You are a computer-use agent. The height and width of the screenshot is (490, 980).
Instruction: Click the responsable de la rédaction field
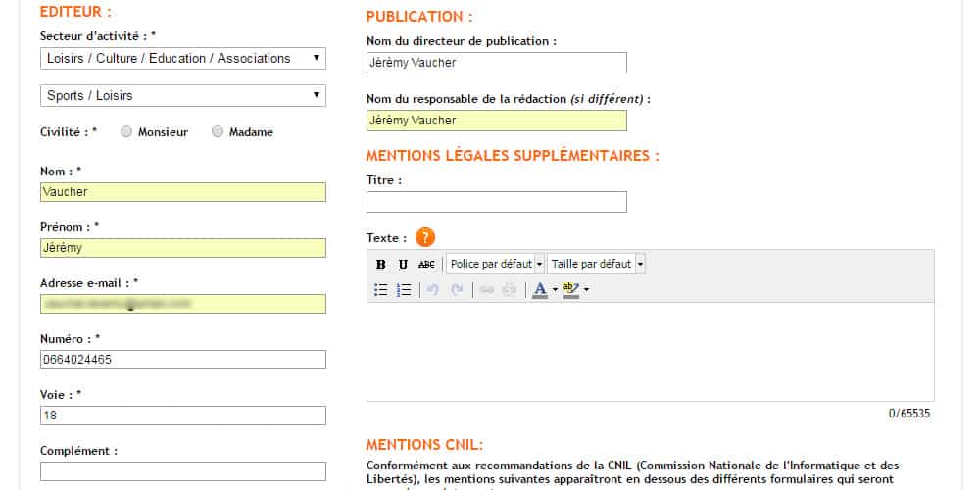[497, 121]
